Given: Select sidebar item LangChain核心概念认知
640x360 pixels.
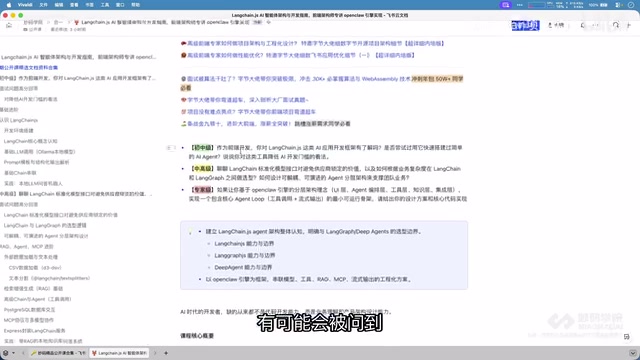Looking at the screenshot, I should [x=31, y=141].
